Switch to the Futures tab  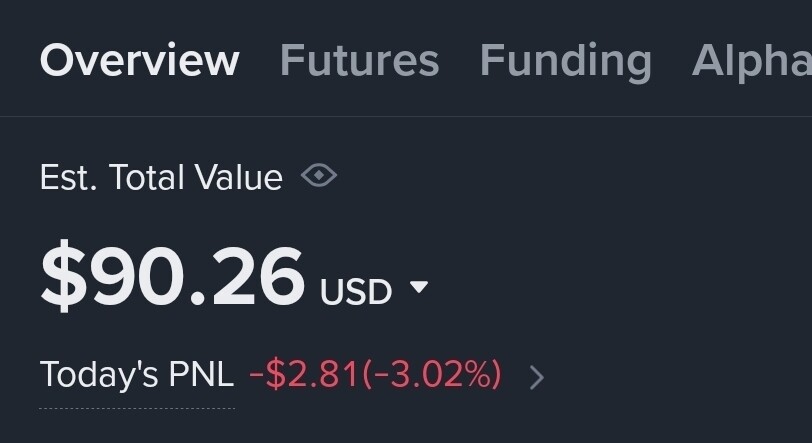tap(359, 61)
